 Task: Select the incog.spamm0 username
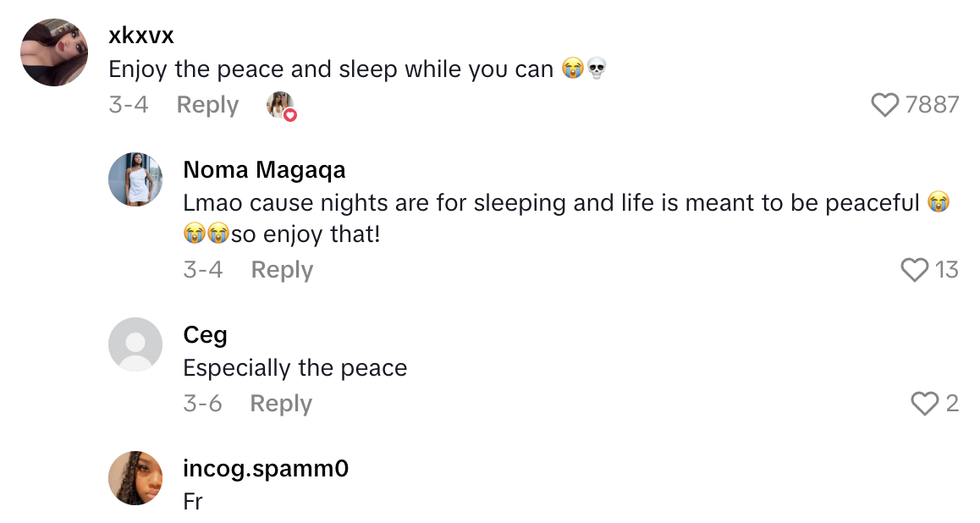coord(266,469)
